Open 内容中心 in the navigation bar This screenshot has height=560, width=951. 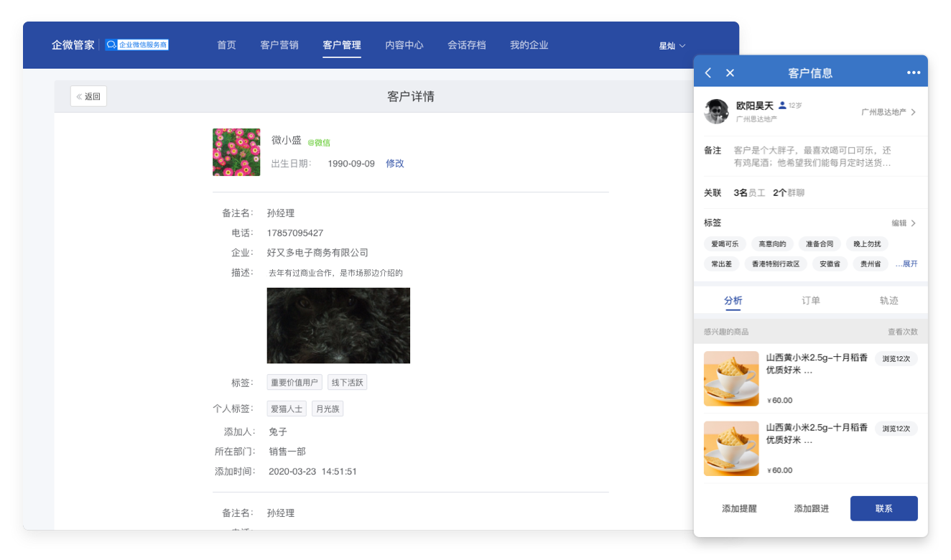[404, 45]
